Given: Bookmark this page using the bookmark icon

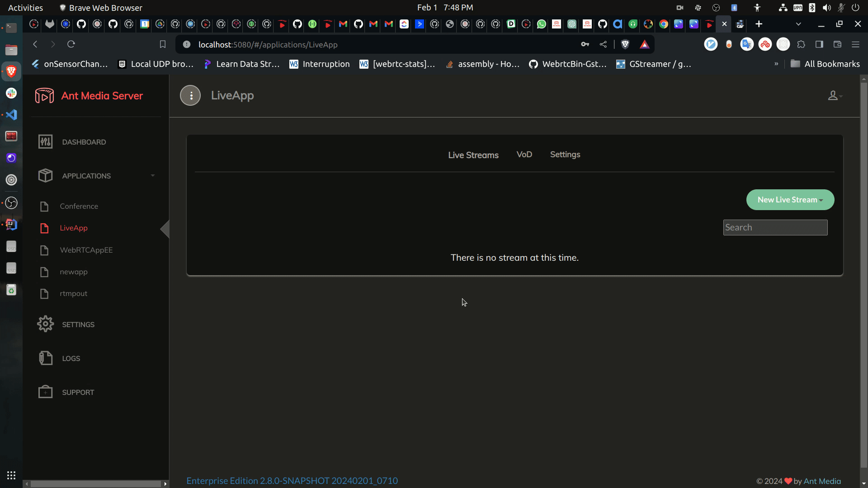Looking at the screenshot, I should coord(163,44).
